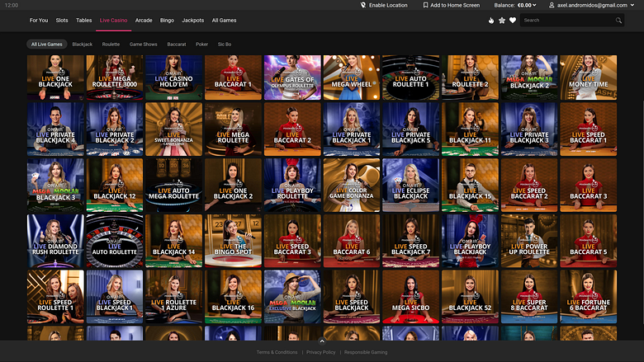Open Live Sweet Bonanza Candyland tile
The image size is (644, 362).
(173, 129)
